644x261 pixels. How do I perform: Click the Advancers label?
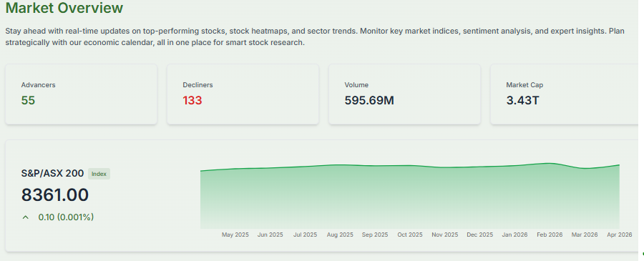click(38, 85)
